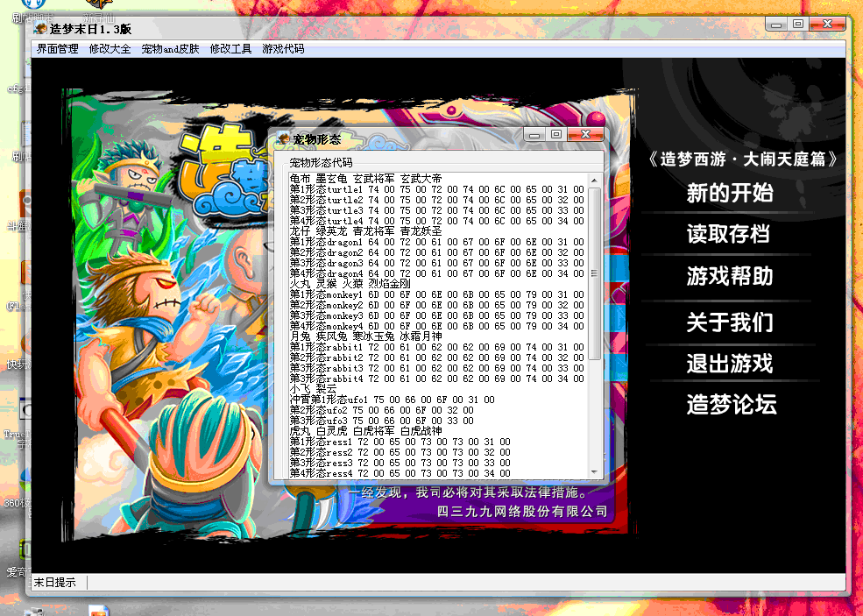Select line 第1形态monkey1 hex code
The width and height of the screenshot is (863, 616).
pos(437,294)
